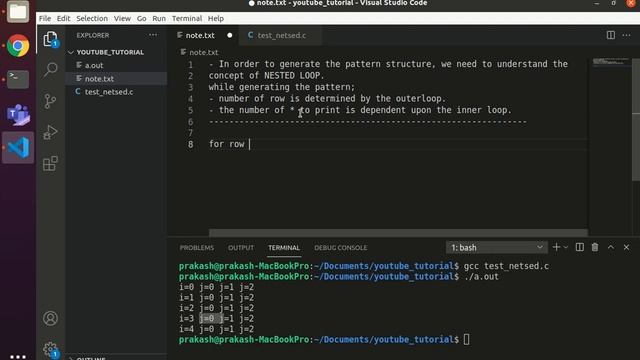Open the Edit menu

tap(63, 18)
